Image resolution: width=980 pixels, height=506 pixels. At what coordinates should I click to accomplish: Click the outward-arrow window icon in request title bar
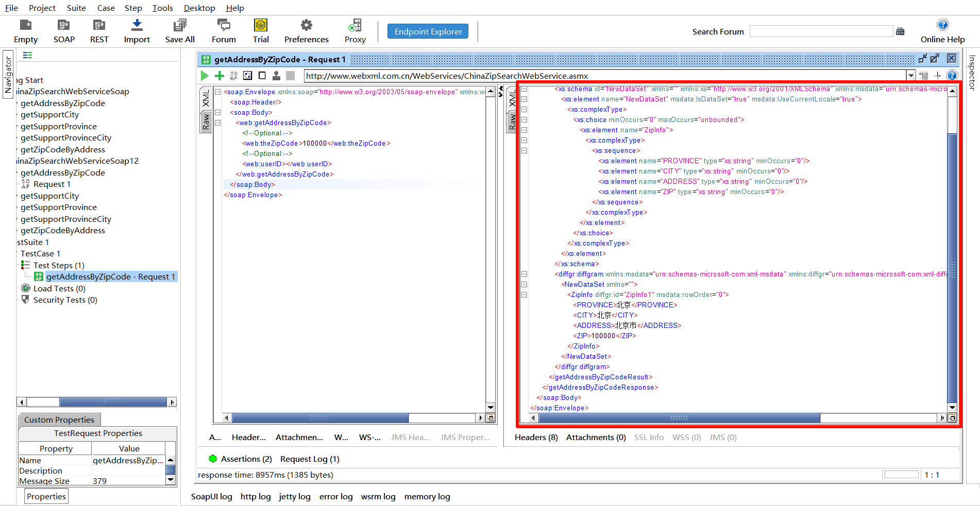935,59
